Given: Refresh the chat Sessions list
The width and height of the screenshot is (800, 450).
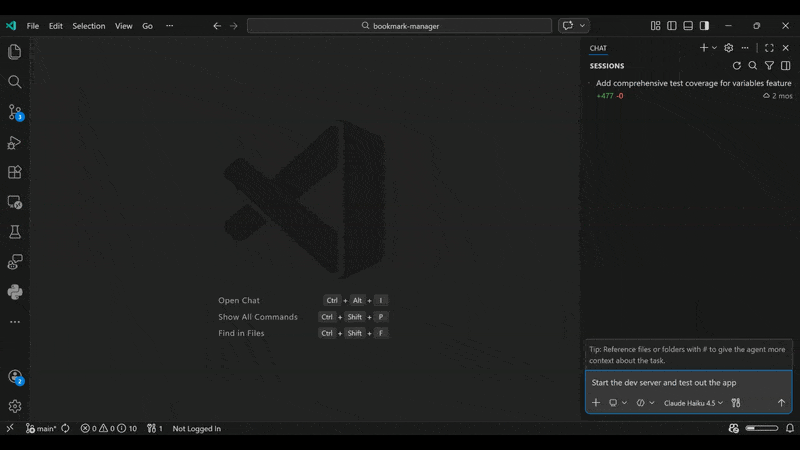Looking at the screenshot, I should coord(737,66).
